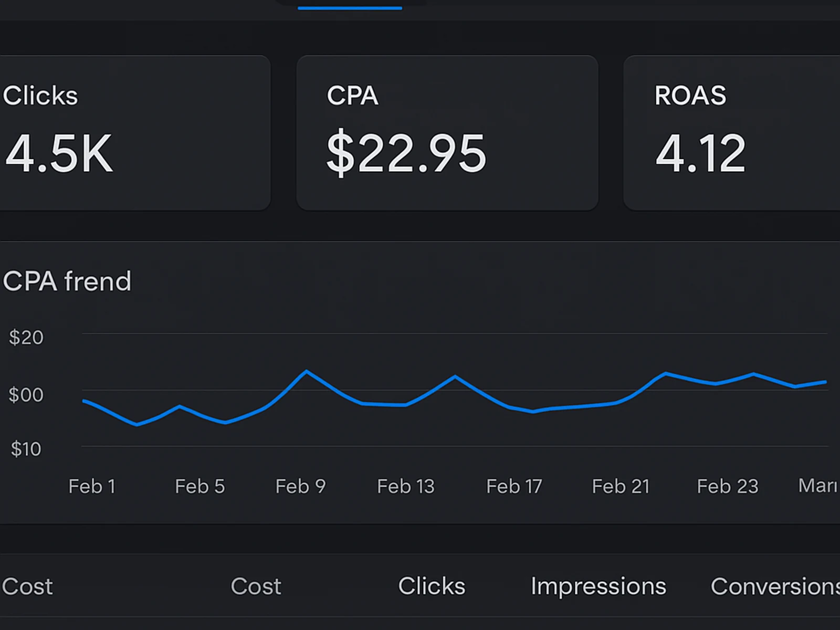Click the $20 axis value
The image size is (840, 630).
coord(27,338)
